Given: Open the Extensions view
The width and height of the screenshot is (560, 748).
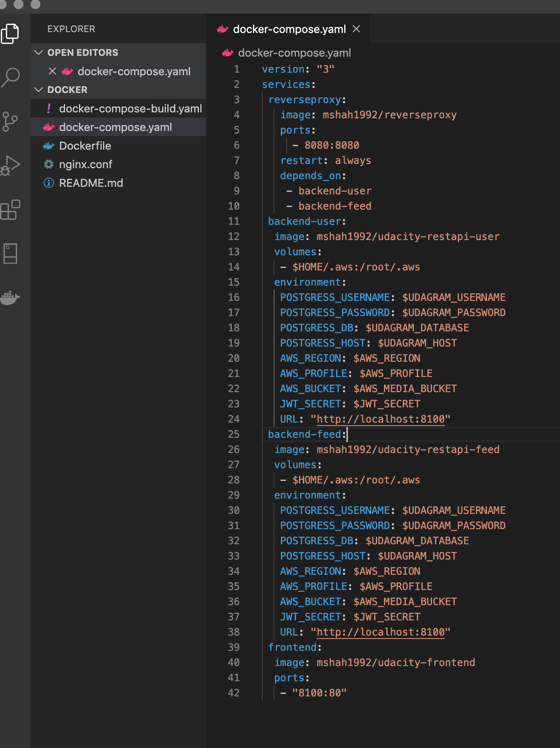Looking at the screenshot, I should point(10,210).
